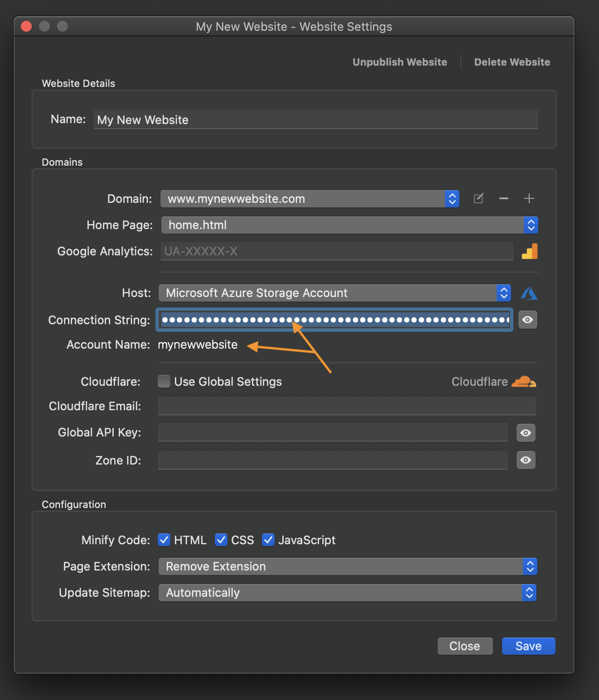Open the Update Sitemap dropdown

click(348, 593)
